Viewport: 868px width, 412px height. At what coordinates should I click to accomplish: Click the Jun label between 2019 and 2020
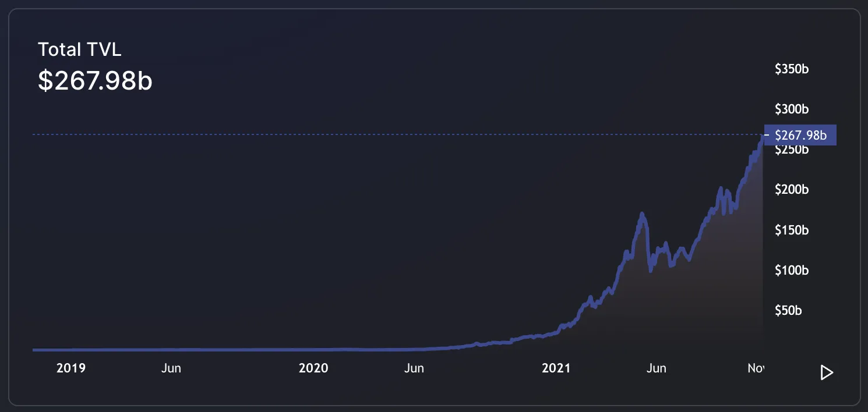(x=171, y=368)
